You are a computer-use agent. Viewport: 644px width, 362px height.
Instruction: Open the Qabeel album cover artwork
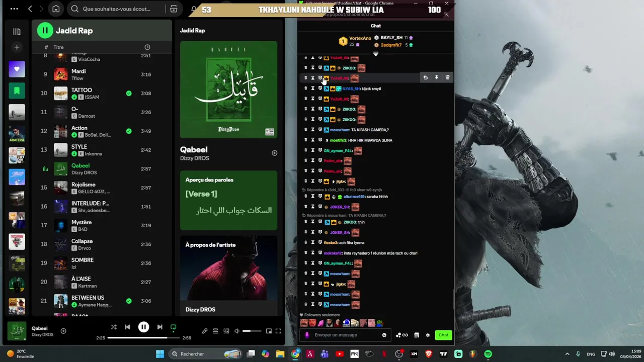tap(228, 89)
